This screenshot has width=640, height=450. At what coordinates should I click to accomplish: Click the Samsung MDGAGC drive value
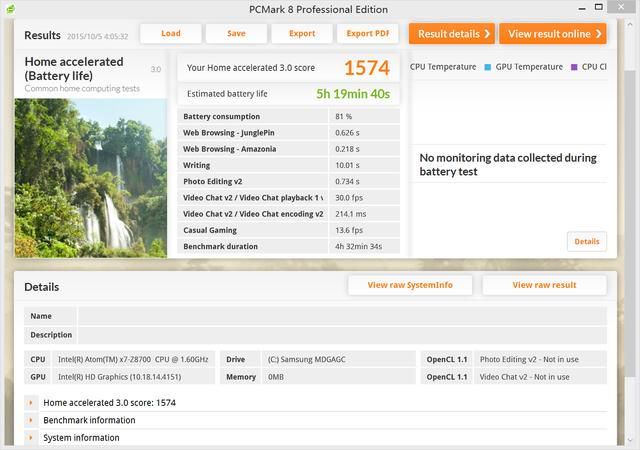click(307, 359)
